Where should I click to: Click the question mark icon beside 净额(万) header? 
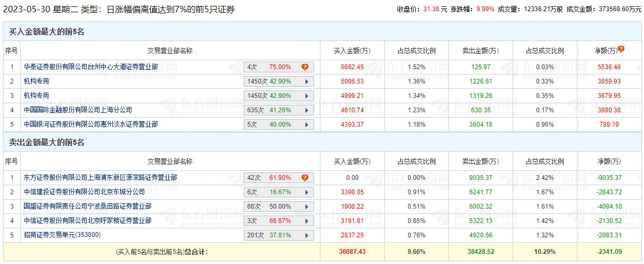click(621, 49)
